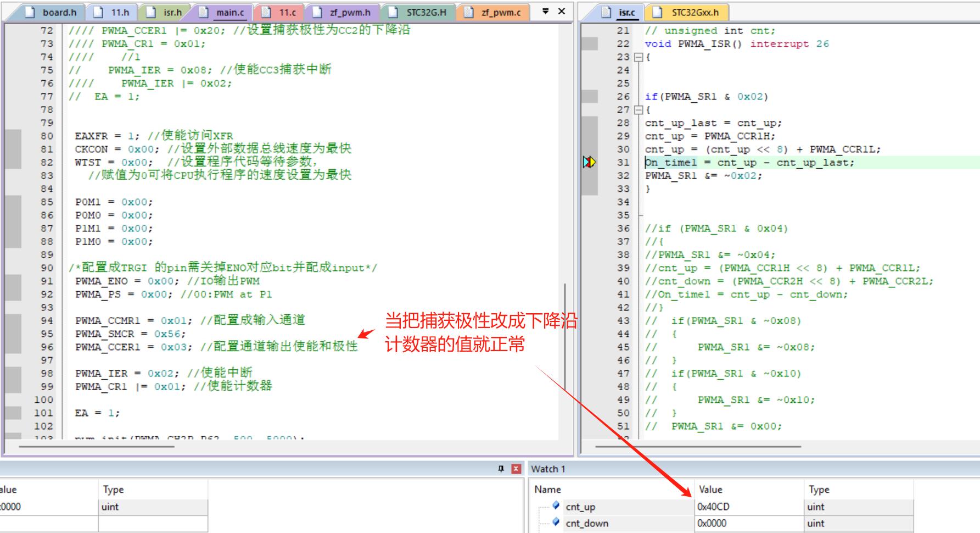Switch to the zf_pwm.c tab
This screenshot has width=980, height=533.
[493, 12]
